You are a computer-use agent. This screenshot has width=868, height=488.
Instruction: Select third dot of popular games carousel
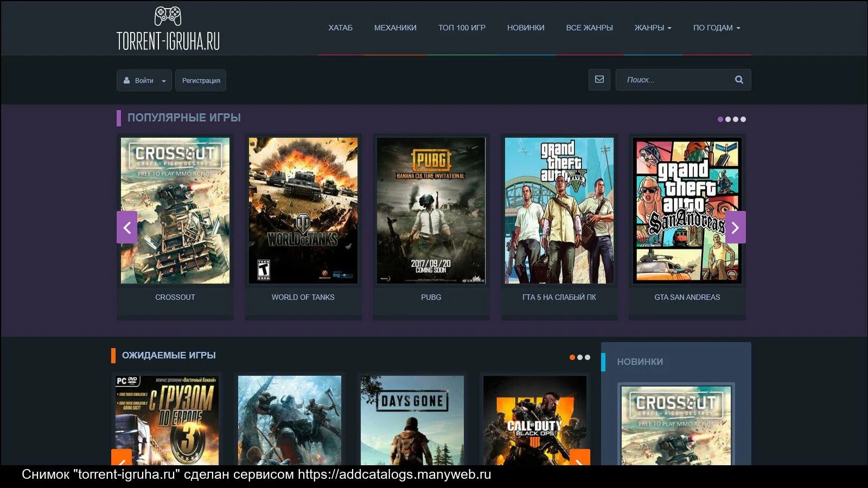[736, 119]
